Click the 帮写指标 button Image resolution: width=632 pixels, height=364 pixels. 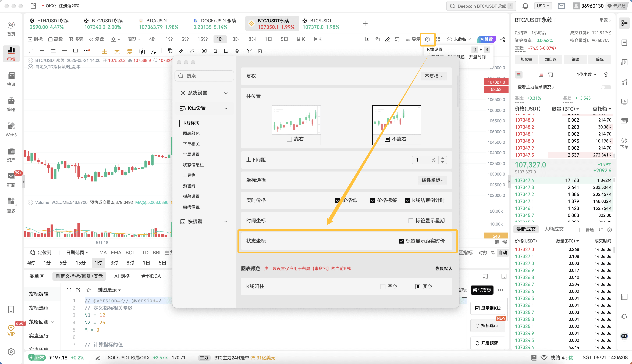tap(482, 290)
